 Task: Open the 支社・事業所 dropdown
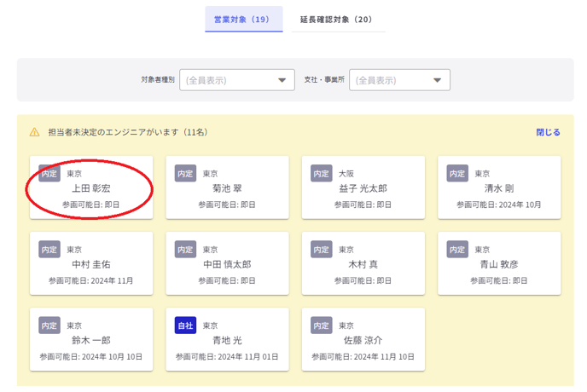(x=399, y=80)
